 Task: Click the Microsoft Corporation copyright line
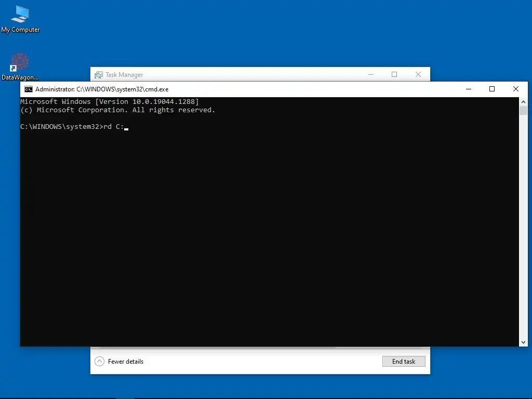(118, 110)
